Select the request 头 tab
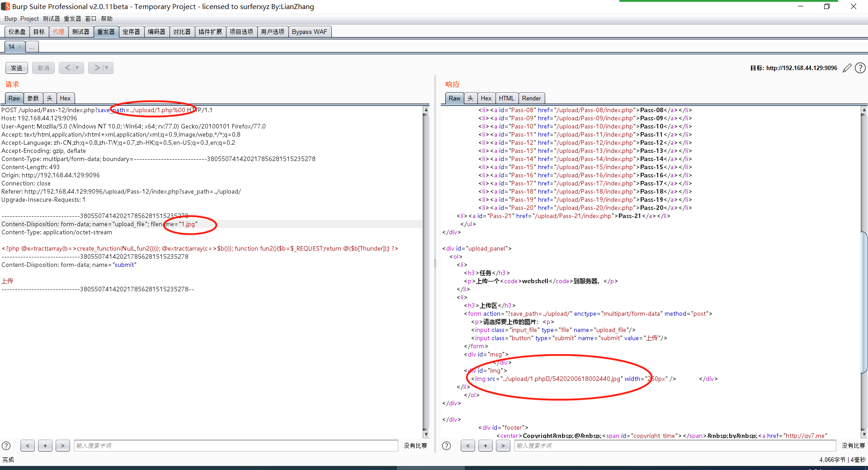This screenshot has width=868, height=470. pos(49,98)
